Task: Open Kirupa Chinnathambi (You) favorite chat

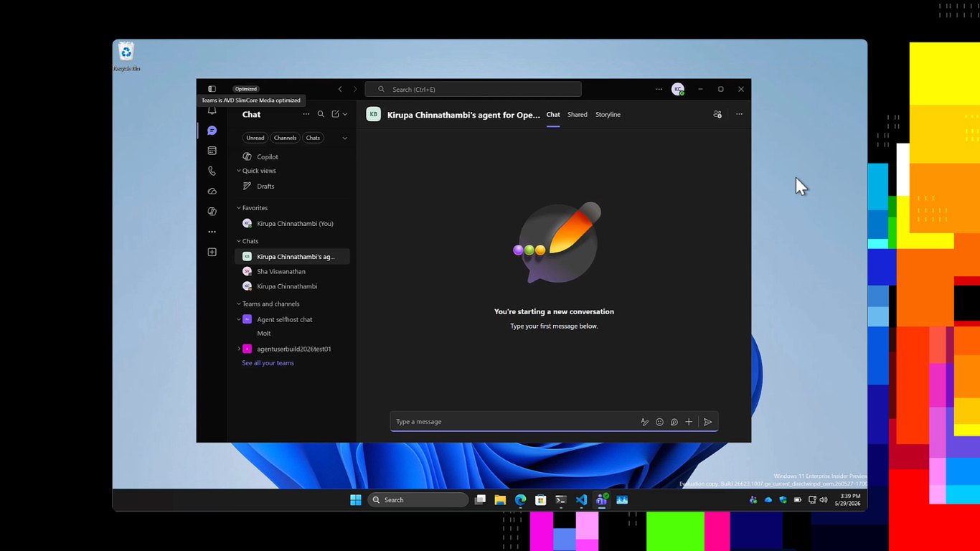Action: click(x=293, y=223)
